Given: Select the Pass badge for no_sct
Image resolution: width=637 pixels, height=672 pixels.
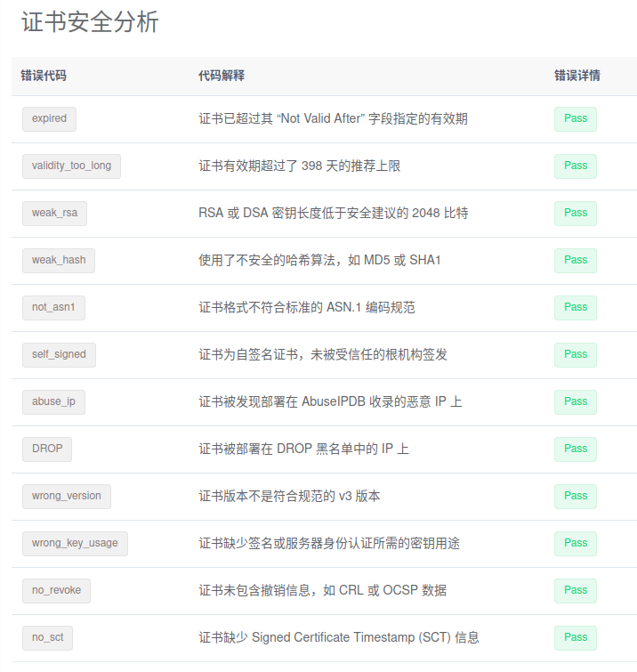Looking at the screenshot, I should 576,637.
